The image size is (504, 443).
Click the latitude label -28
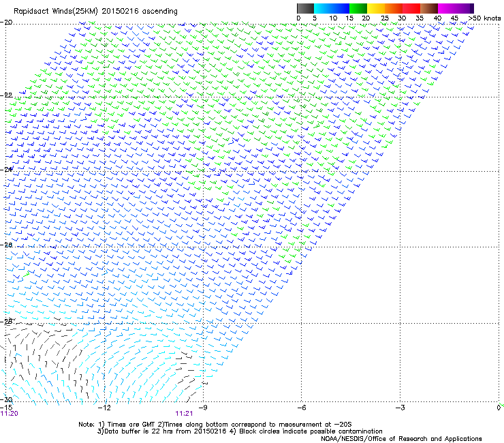pos(6,321)
